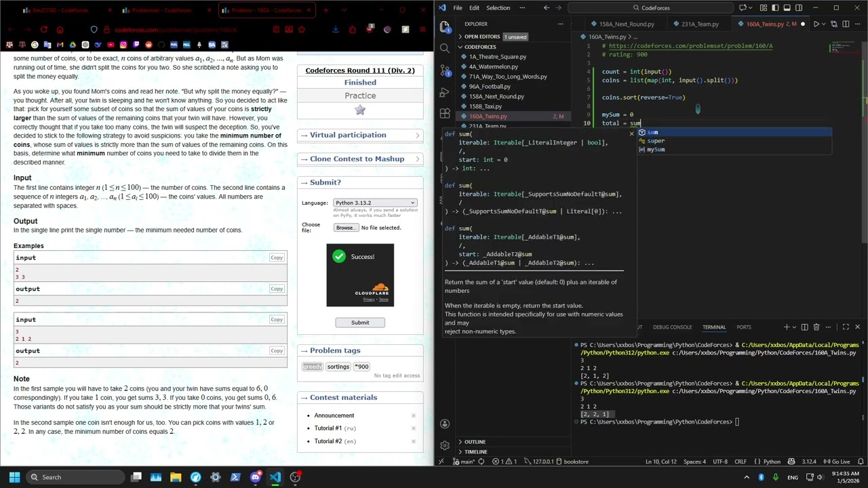Open the Copilot chat dropdown in title bar
868x488 pixels.
click(x=751, y=7)
